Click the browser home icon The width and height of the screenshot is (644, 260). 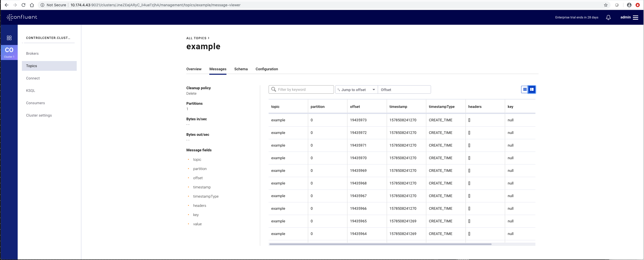32,5
